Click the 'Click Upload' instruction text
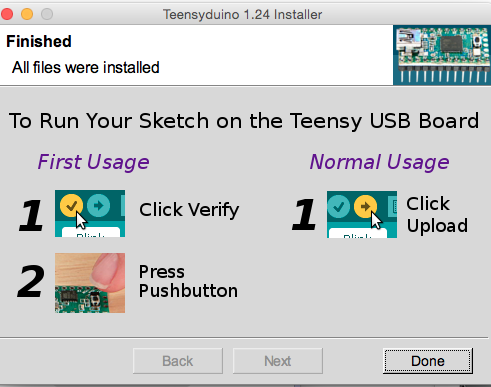Screen dimensions: 491x387 click(437, 215)
